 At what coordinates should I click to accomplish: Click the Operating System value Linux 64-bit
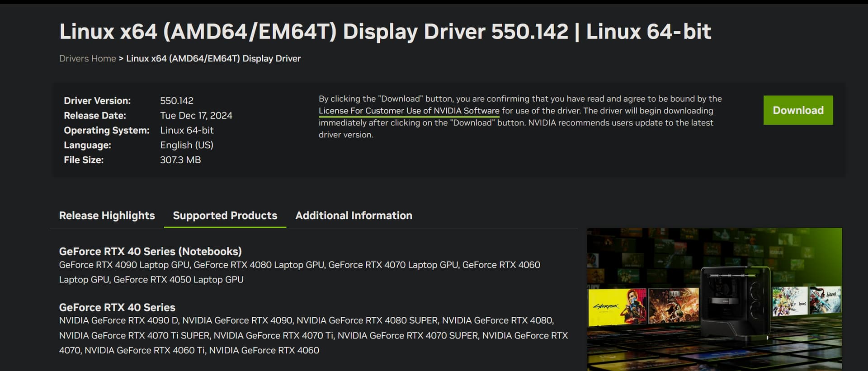pos(187,131)
